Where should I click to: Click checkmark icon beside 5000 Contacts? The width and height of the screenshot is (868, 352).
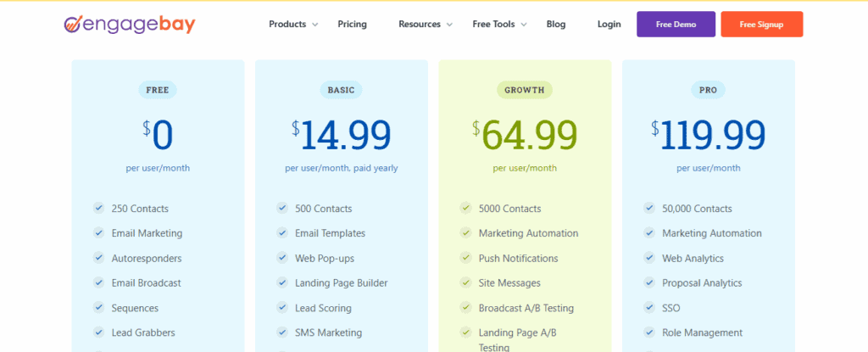tap(465, 209)
